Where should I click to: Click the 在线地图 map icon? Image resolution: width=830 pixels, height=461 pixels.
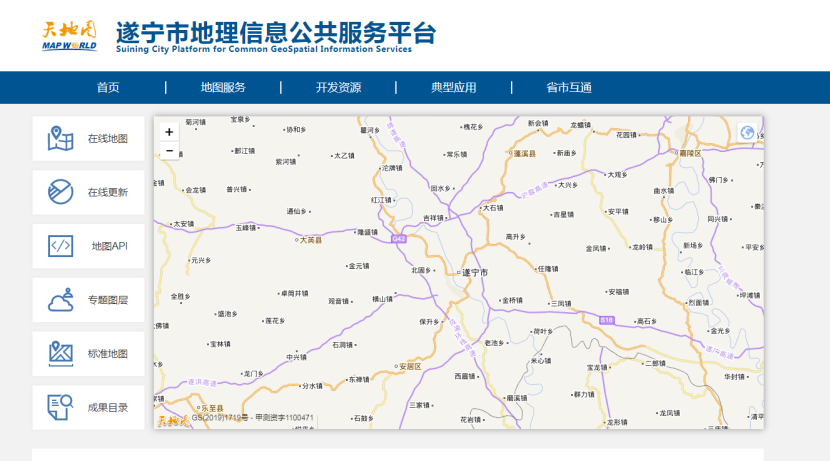(x=61, y=138)
